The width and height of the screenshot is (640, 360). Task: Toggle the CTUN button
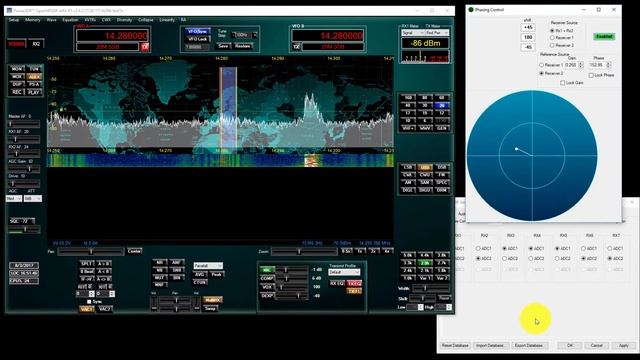(x=200, y=282)
